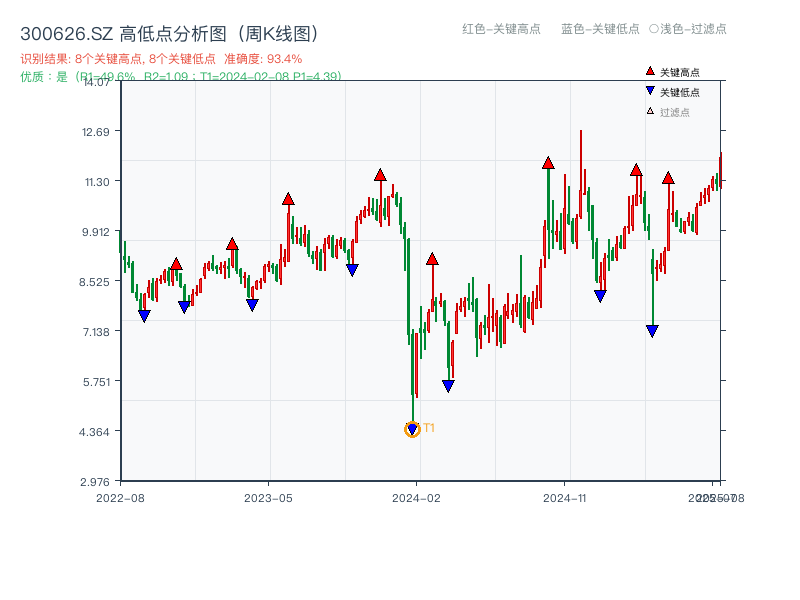Click the red 识别结果 summary line
The width and height of the screenshot is (800, 600).
click(161, 59)
